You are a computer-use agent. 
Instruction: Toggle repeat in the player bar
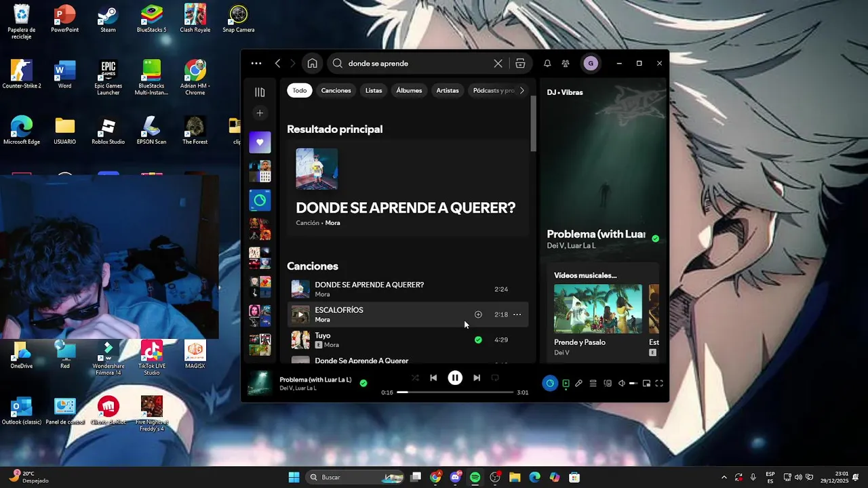coord(495,378)
